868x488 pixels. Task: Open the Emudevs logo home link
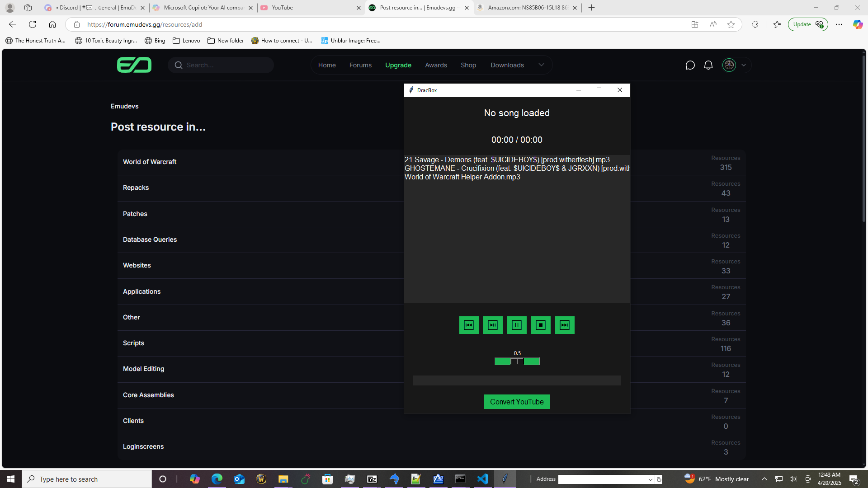(134, 65)
